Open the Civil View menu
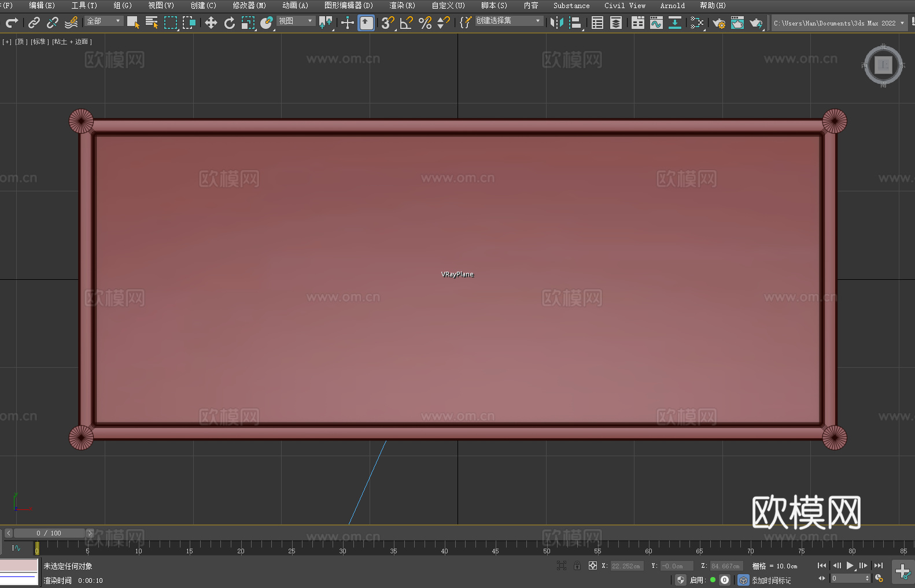Image resolution: width=915 pixels, height=588 pixels. click(x=625, y=5)
